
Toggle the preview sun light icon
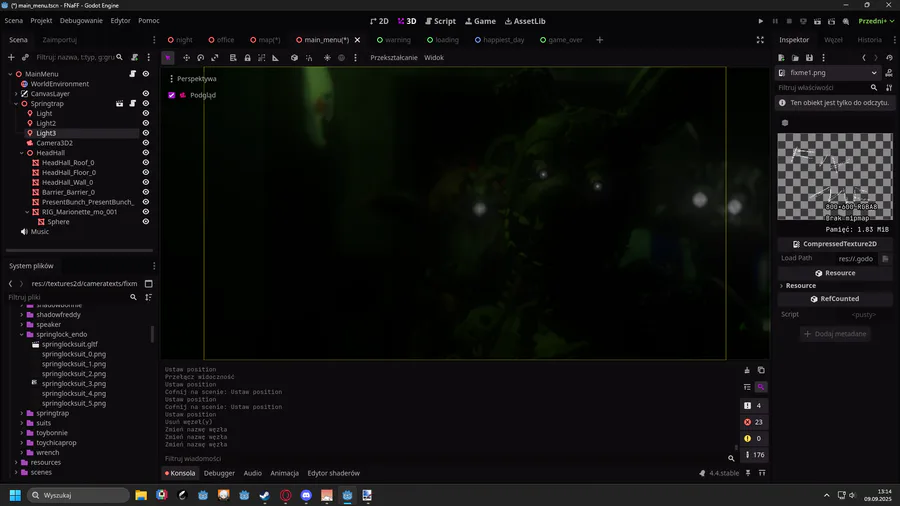[327, 57]
